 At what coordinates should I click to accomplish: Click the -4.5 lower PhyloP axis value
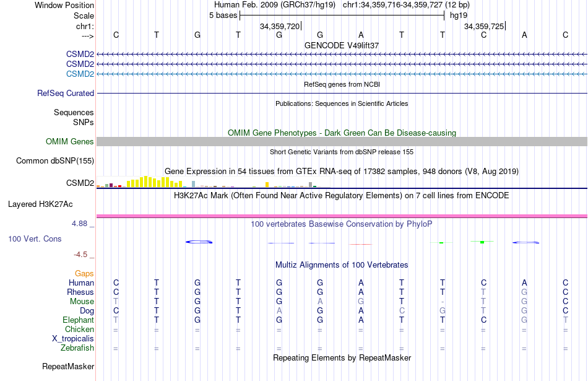coord(80,255)
